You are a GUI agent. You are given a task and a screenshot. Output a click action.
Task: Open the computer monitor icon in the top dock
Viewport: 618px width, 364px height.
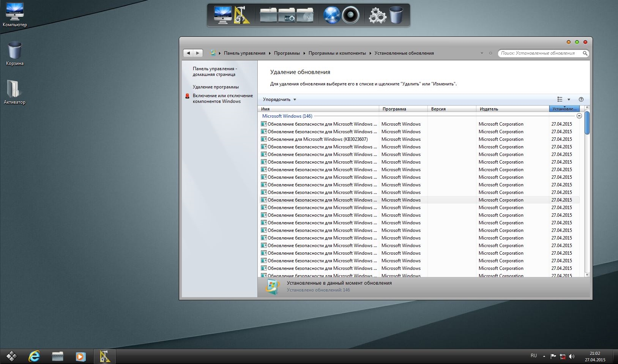point(223,15)
